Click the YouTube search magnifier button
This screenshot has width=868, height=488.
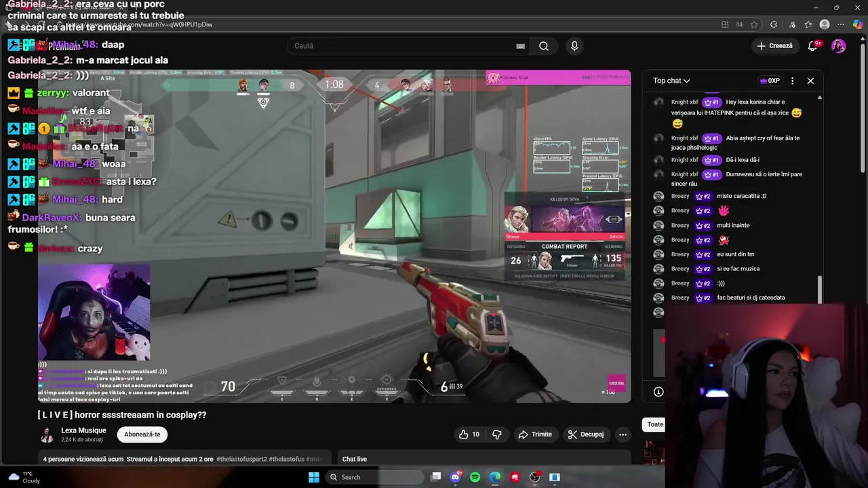tap(544, 46)
